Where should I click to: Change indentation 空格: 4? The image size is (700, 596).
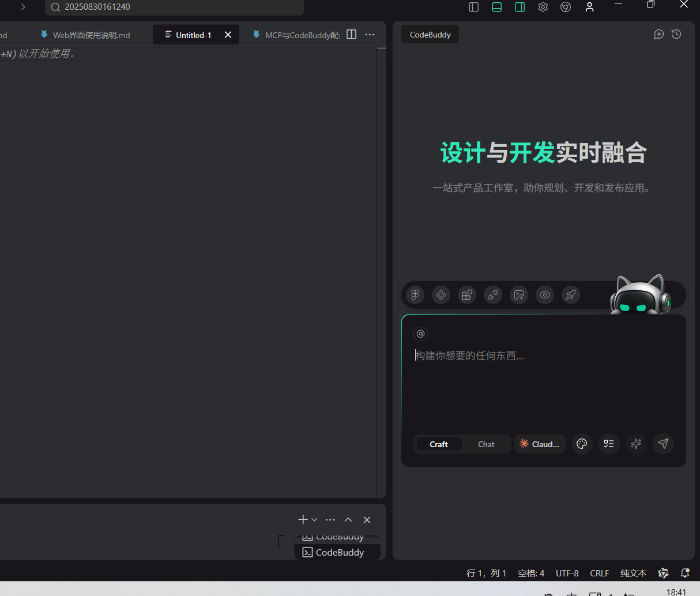coord(531,573)
